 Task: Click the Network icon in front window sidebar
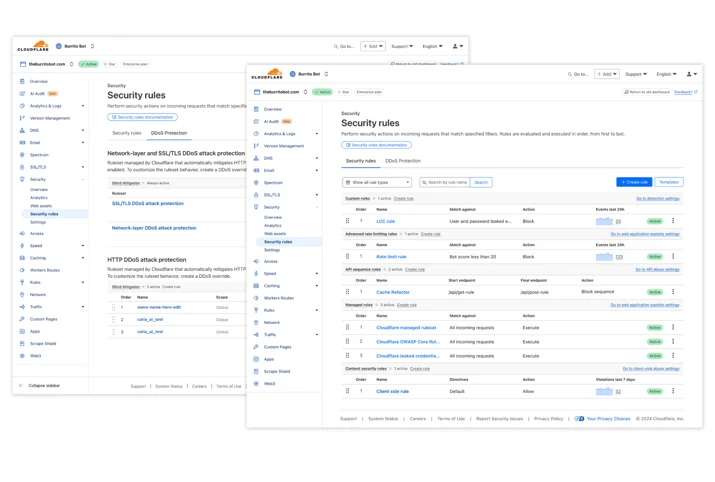point(256,322)
